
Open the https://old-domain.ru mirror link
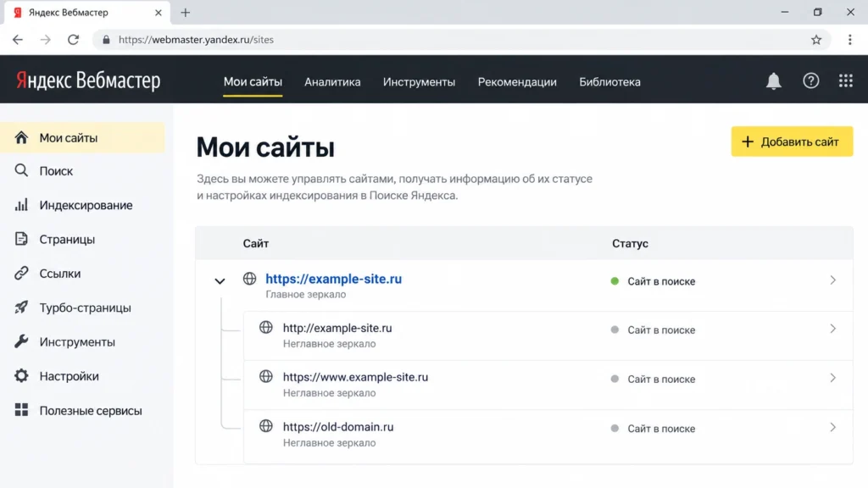[x=338, y=427]
